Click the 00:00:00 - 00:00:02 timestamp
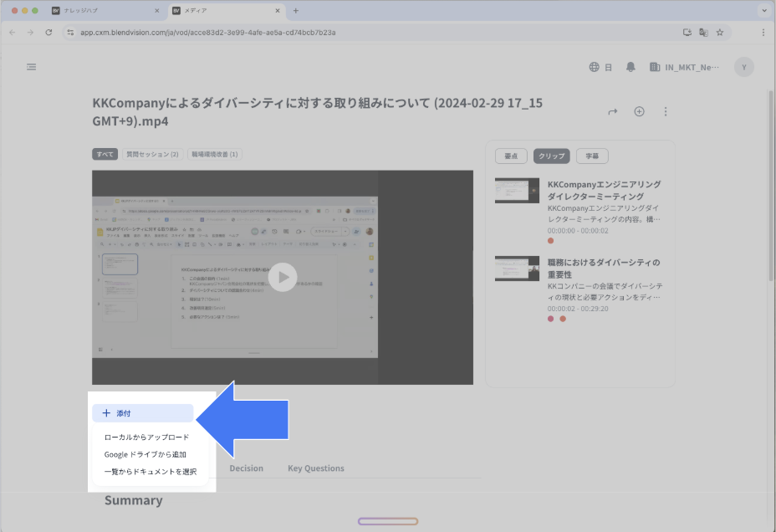Viewport: 776px width, 532px height. (x=578, y=231)
